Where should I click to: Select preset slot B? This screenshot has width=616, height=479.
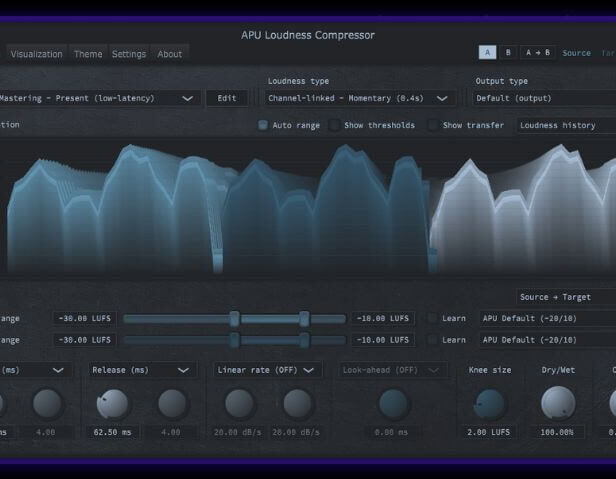pos(508,52)
